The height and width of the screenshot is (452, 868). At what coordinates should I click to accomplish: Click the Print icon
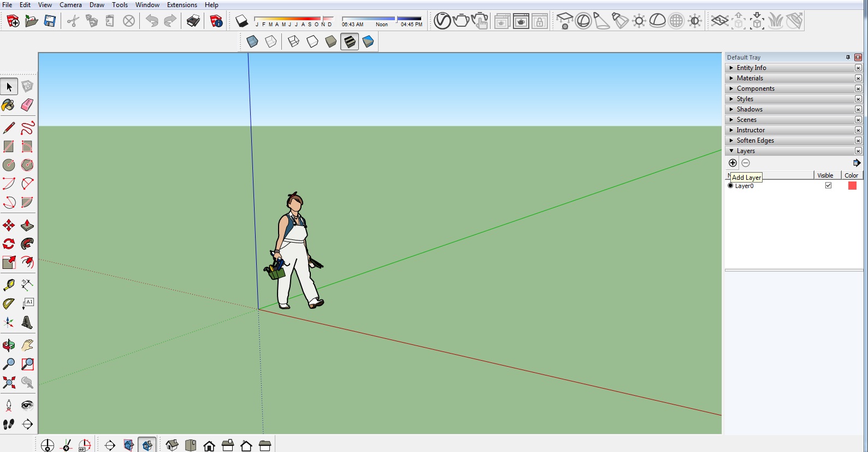click(x=193, y=21)
